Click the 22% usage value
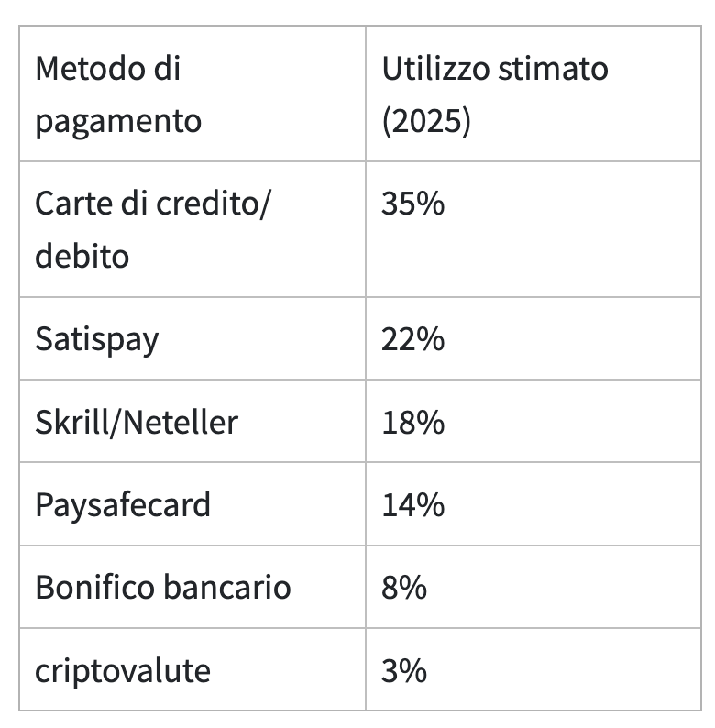The image size is (715, 728). (x=412, y=339)
